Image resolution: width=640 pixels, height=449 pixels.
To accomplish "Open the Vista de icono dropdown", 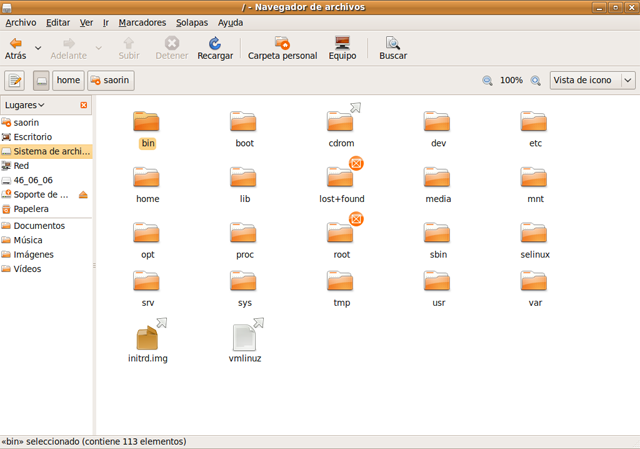I will click(x=592, y=80).
